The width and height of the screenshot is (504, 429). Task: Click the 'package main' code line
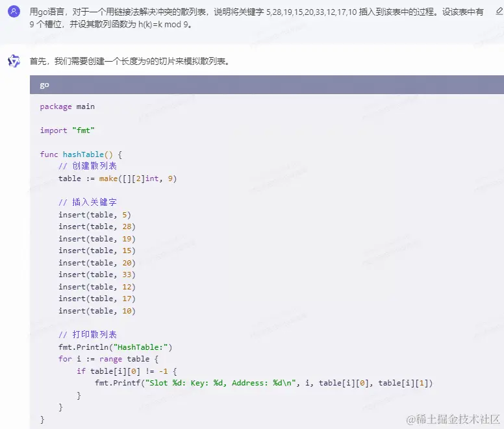pos(67,106)
